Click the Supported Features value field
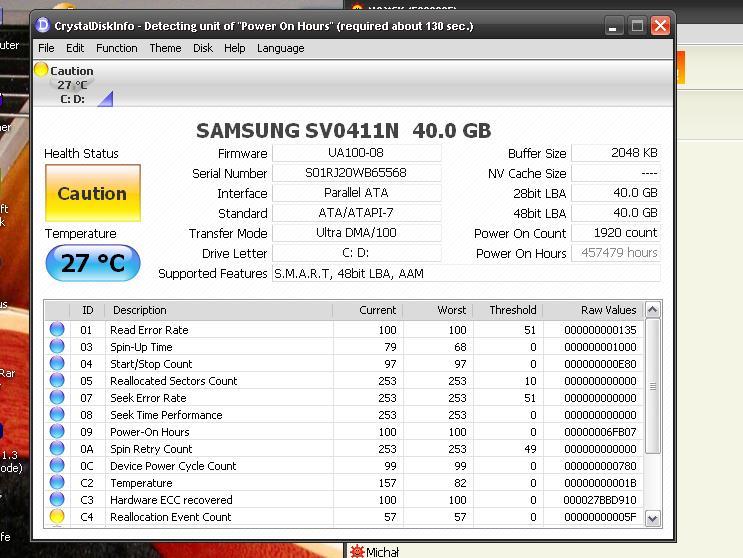Screen dimensions: 743x558 point(466,273)
